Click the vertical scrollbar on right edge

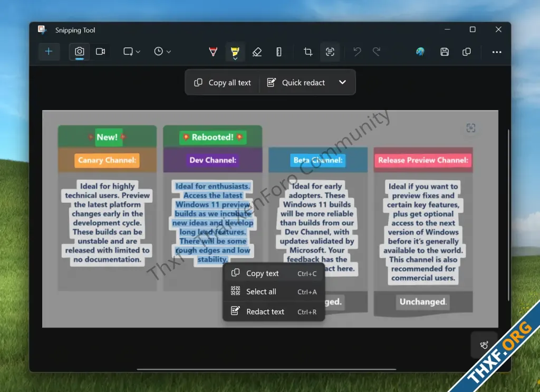(508, 215)
